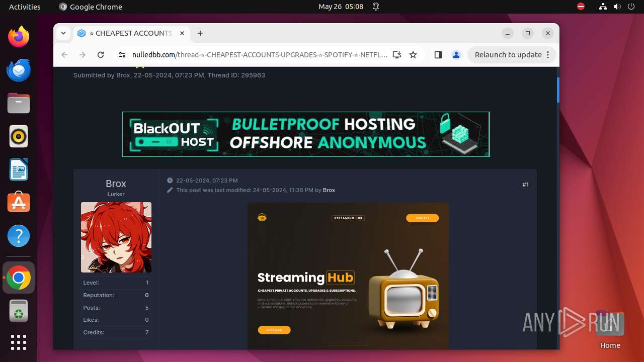Open volume icon in system tray
The width and height of the screenshot is (644, 362).
(x=617, y=7)
